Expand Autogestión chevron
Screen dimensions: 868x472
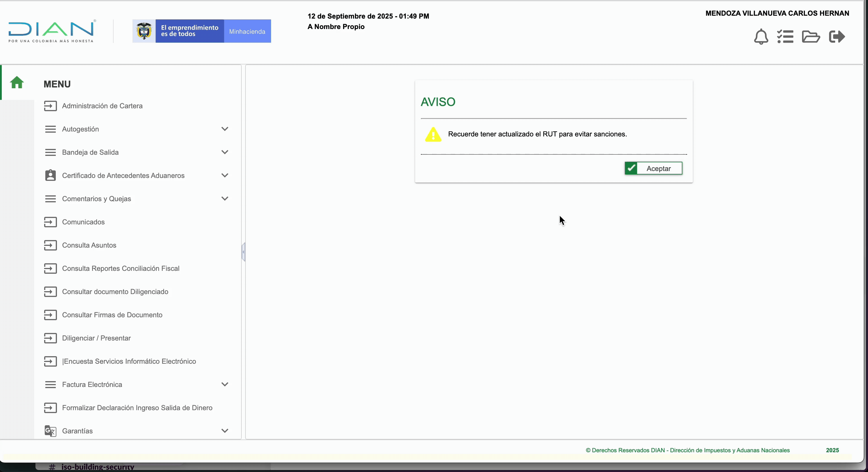point(225,129)
